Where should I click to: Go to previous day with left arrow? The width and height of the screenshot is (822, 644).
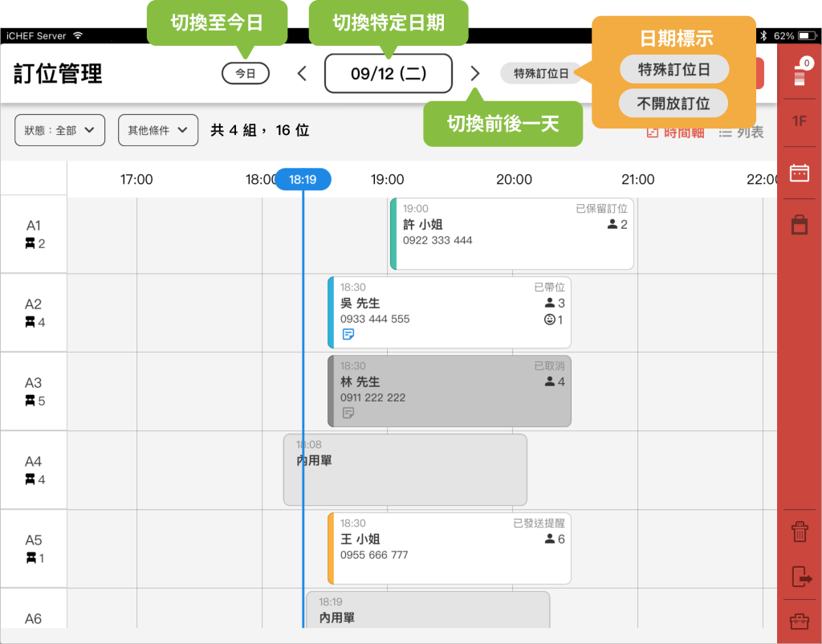(302, 74)
